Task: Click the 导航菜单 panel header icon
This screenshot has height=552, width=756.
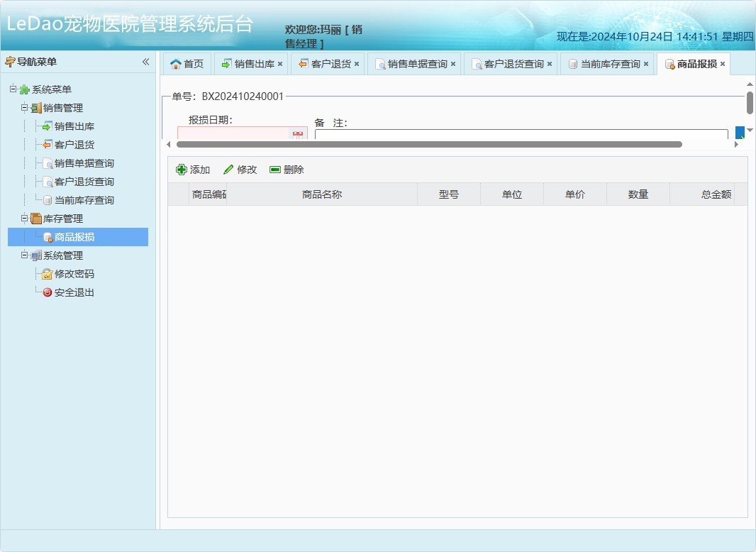Action: tap(9, 61)
